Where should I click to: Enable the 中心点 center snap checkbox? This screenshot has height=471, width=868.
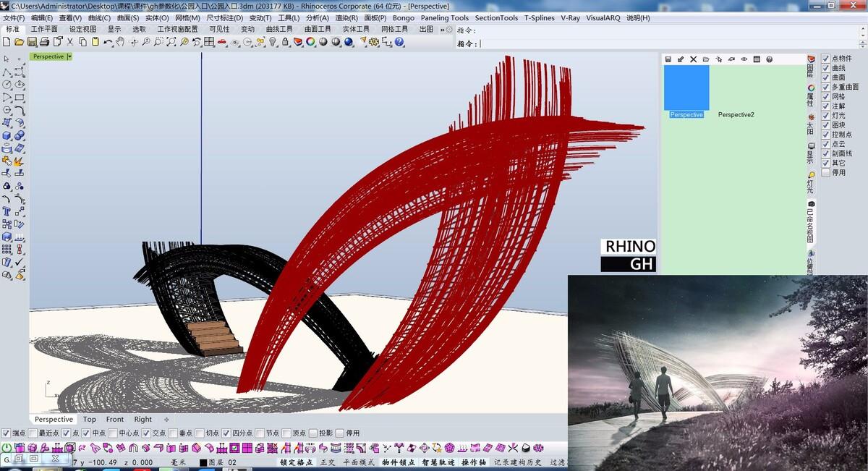[x=113, y=433]
